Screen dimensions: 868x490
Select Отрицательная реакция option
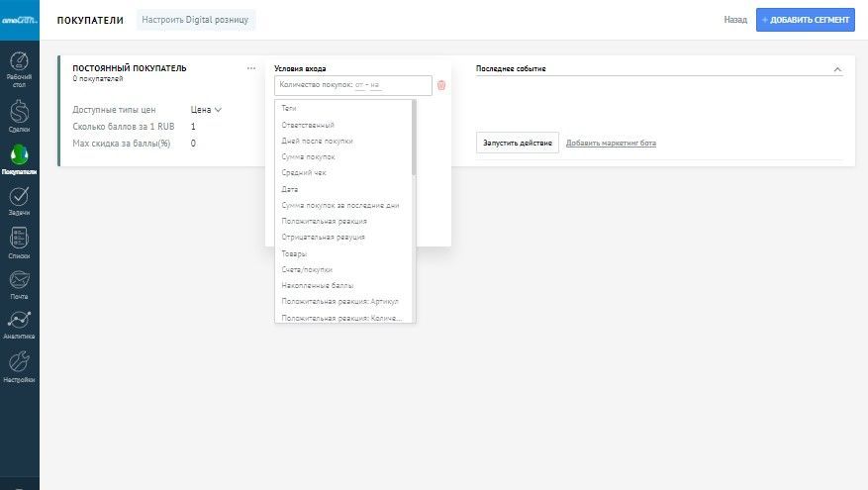coord(324,238)
